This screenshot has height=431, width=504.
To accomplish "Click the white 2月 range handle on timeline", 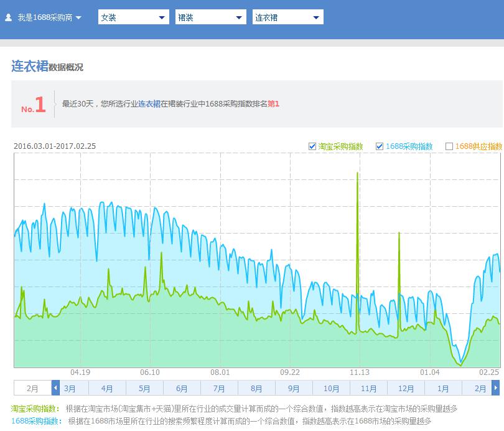I will click(32, 388).
